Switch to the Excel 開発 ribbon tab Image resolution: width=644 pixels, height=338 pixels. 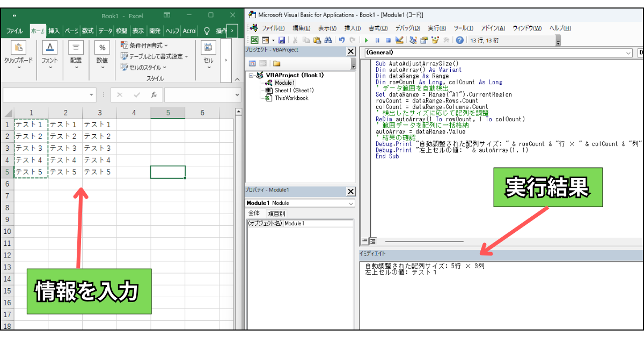tap(155, 31)
